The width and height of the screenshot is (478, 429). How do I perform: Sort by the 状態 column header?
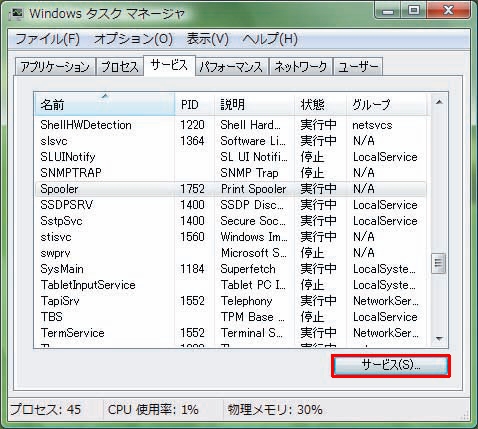(321, 104)
